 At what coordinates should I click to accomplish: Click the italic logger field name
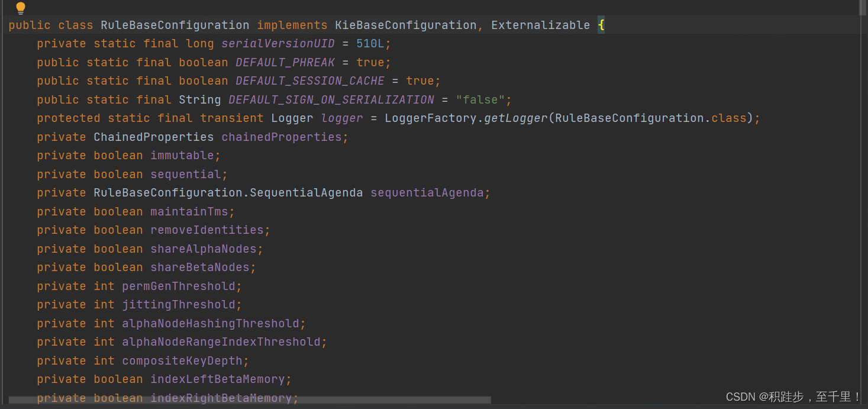[342, 118]
